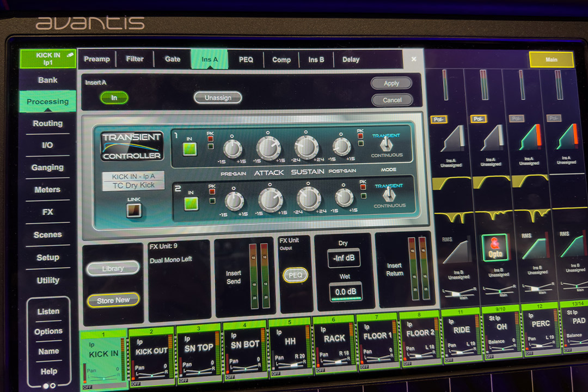Toggle the Insert A In switch
Image resolution: width=588 pixels, height=392 pixels.
tap(114, 98)
